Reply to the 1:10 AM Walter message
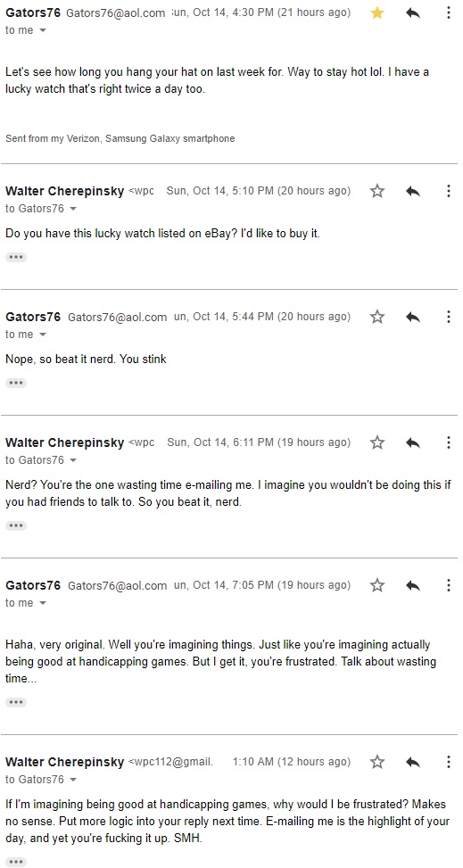Viewport: 463px width, 868px height. pos(413,762)
